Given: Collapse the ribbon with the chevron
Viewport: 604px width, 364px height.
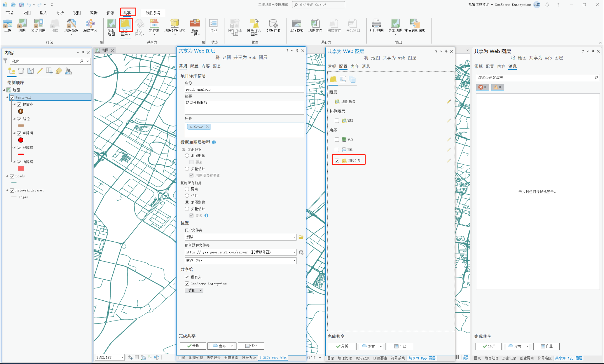Looking at the screenshot, I should click(x=600, y=42).
